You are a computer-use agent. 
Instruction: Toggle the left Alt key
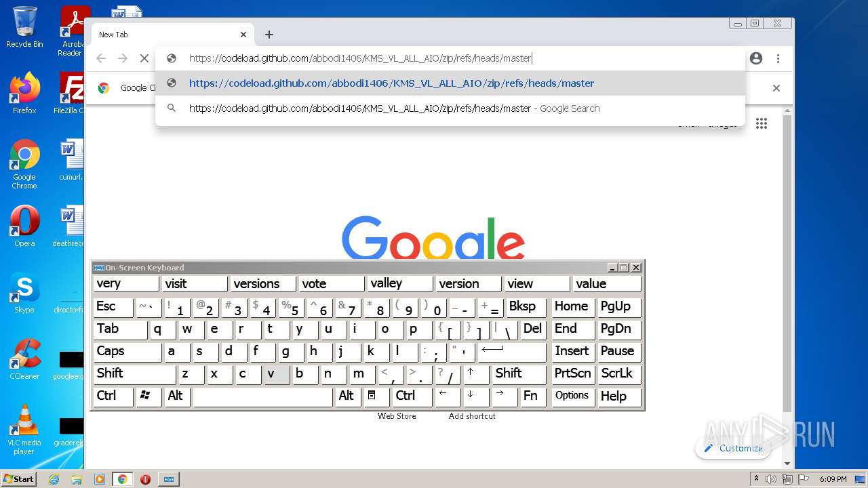click(177, 396)
